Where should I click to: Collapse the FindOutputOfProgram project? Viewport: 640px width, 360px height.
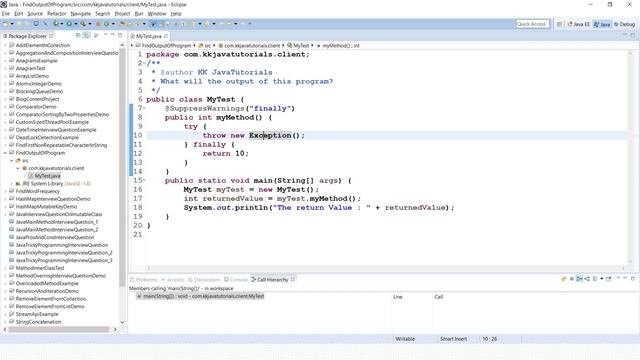coord(5,153)
